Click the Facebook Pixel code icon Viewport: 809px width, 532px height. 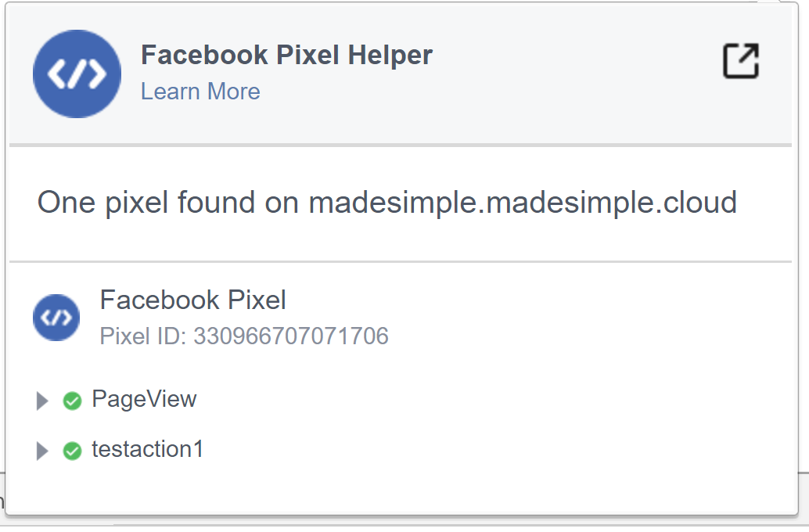(56, 318)
